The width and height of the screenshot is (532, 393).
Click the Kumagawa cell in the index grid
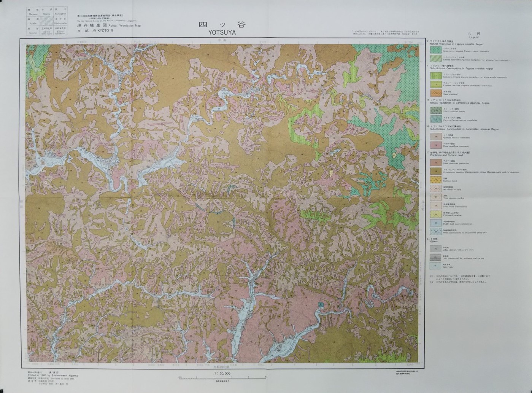(60, 11)
